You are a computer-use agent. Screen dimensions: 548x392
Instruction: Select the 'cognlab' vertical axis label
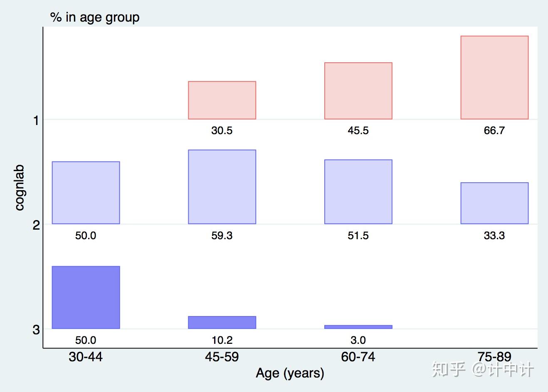point(20,188)
